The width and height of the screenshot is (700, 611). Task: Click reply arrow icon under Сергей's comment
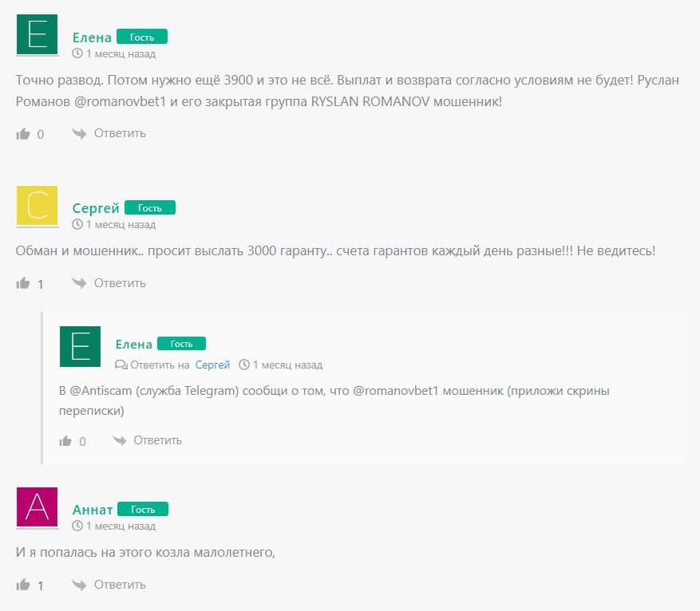[x=79, y=282]
